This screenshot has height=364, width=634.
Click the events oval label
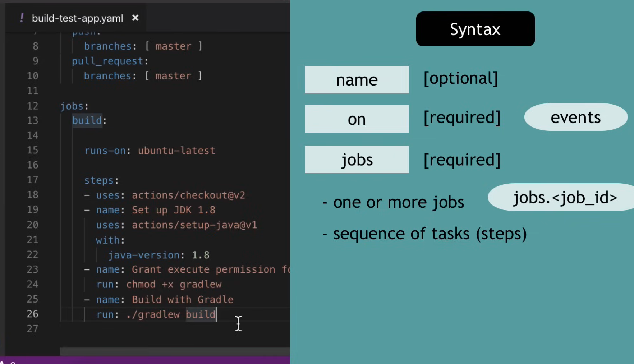pyautogui.click(x=575, y=117)
